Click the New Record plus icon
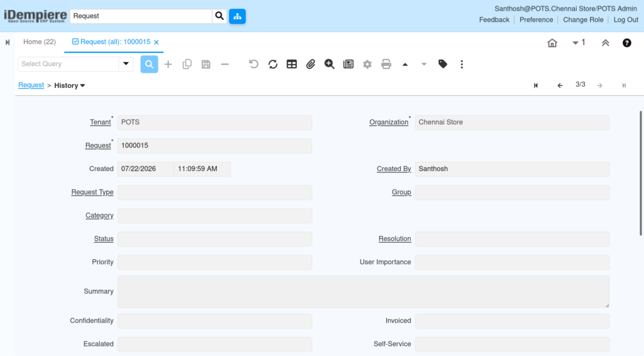The image size is (644, 356). click(x=168, y=64)
